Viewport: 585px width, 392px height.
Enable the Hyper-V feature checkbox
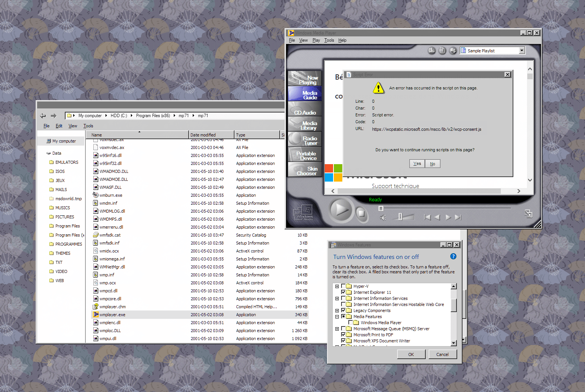(x=343, y=286)
